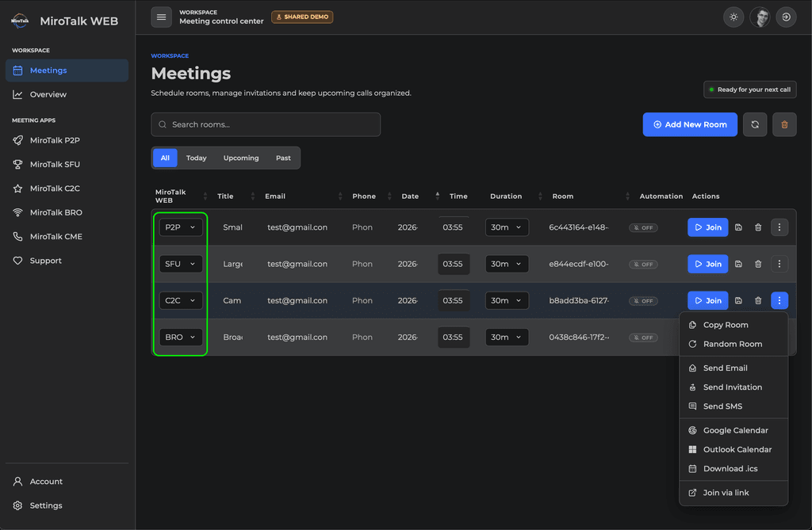Viewport: 812px width, 530px height.
Task: Click room ID 6c443164-e148- cell
Action: pyautogui.click(x=579, y=227)
